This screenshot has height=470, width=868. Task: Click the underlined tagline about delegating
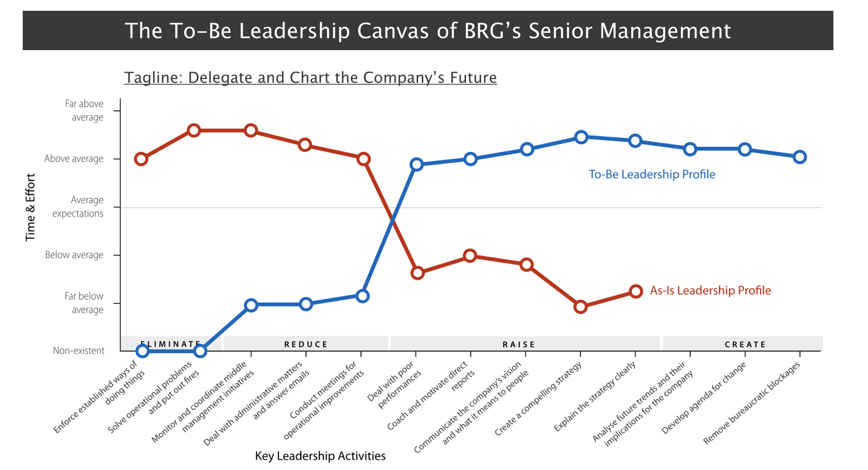click(310, 78)
